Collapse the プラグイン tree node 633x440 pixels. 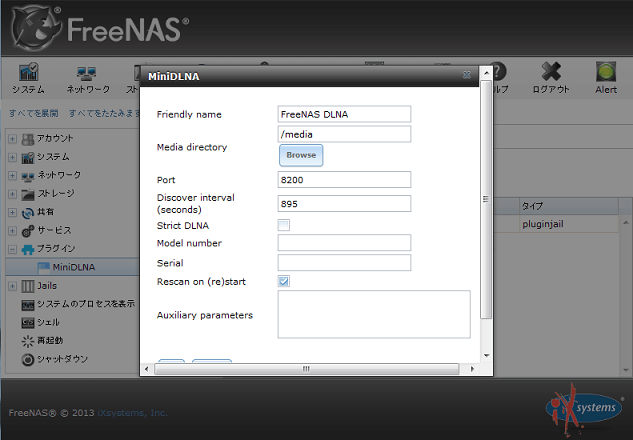point(13,249)
